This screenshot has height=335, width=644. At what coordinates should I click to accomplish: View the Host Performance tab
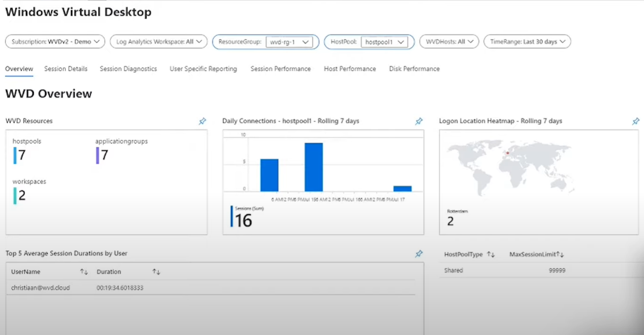(350, 69)
